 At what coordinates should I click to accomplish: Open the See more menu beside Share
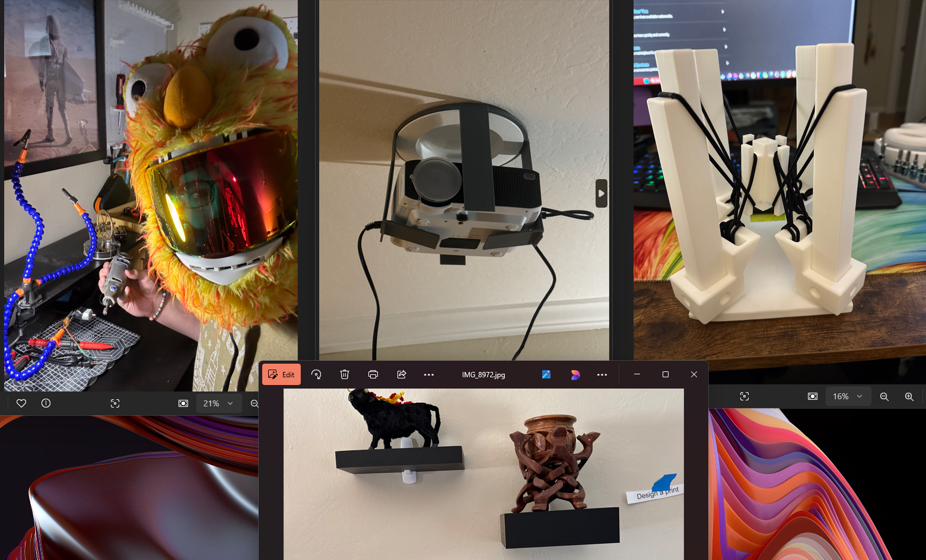click(429, 374)
